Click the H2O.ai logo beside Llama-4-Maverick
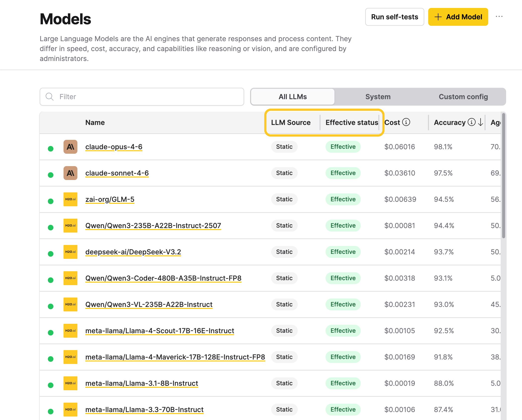 (x=70, y=357)
